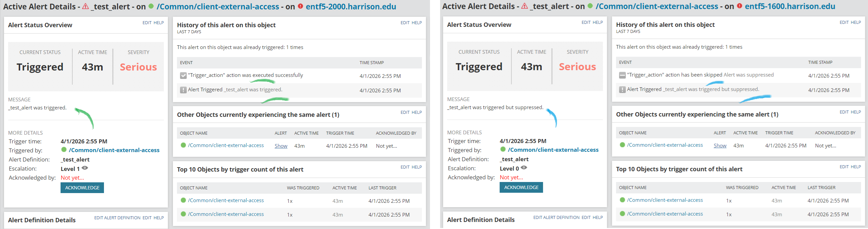868x229 pixels.
Task: Click HELP on Top 10 Objects widget, entf5-2000
Action: pos(417,167)
